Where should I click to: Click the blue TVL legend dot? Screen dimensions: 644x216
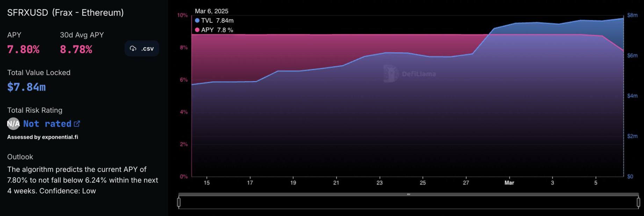[197, 21]
